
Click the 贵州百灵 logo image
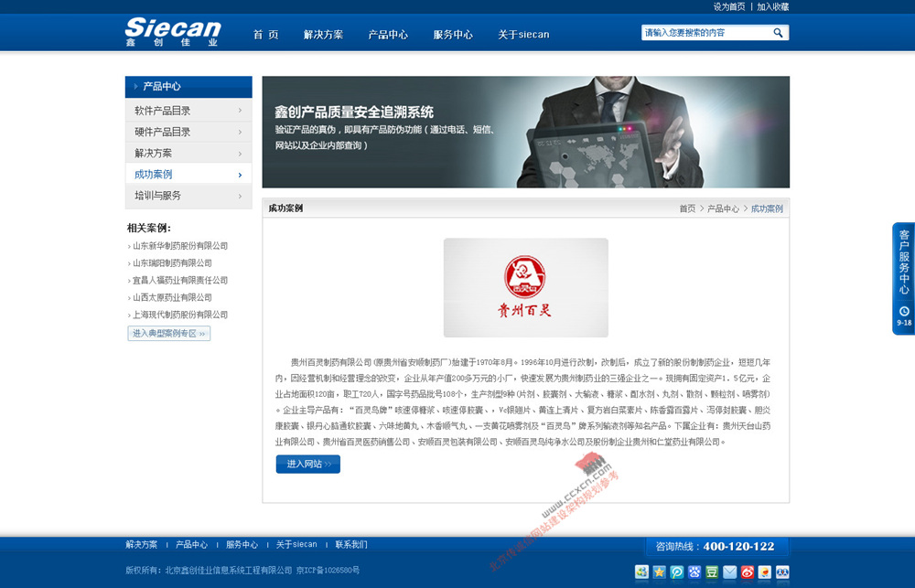524,287
